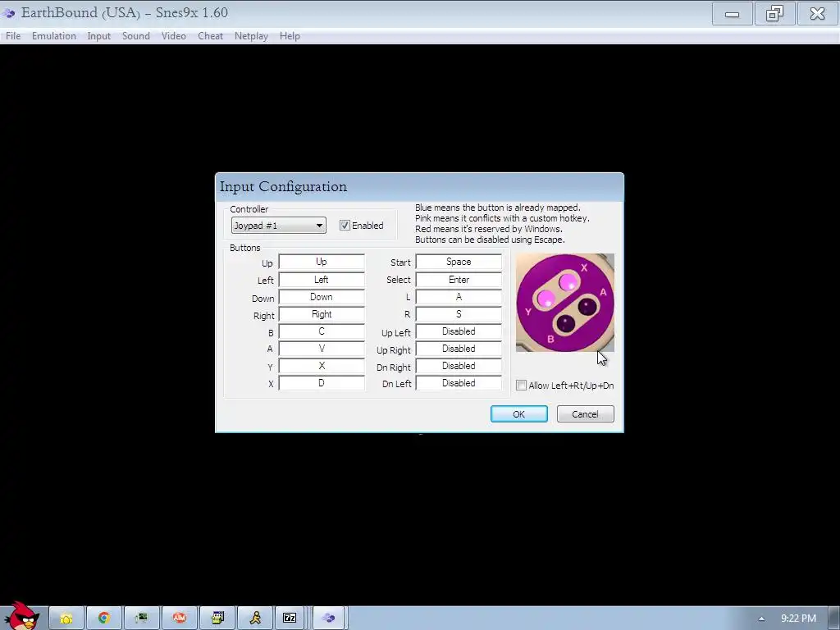Click the Dn Left Disabled field
Image resolution: width=840 pixels, height=630 pixels.
pos(459,383)
